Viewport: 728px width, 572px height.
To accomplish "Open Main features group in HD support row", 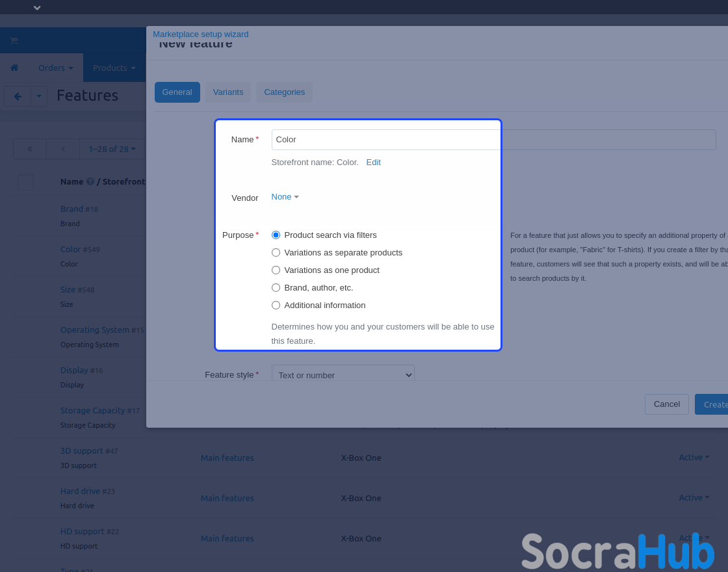I will click(227, 539).
